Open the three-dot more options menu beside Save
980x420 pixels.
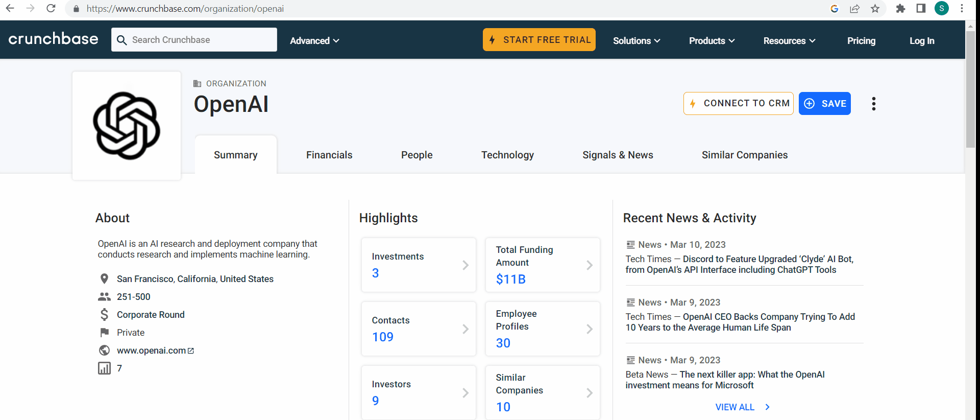coord(873,104)
